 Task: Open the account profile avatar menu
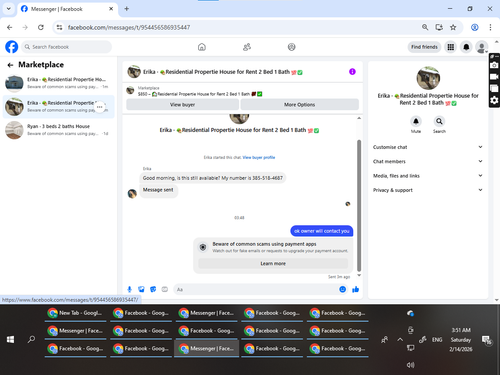(482, 47)
